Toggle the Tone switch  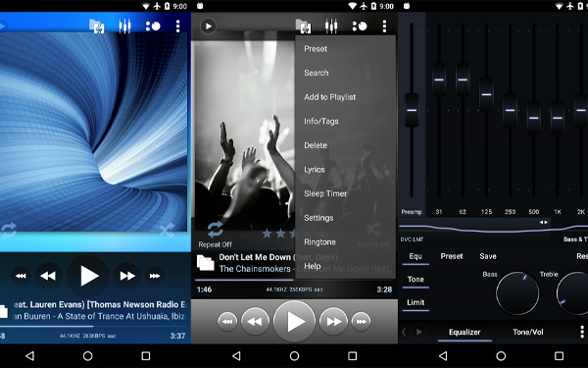[416, 280]
